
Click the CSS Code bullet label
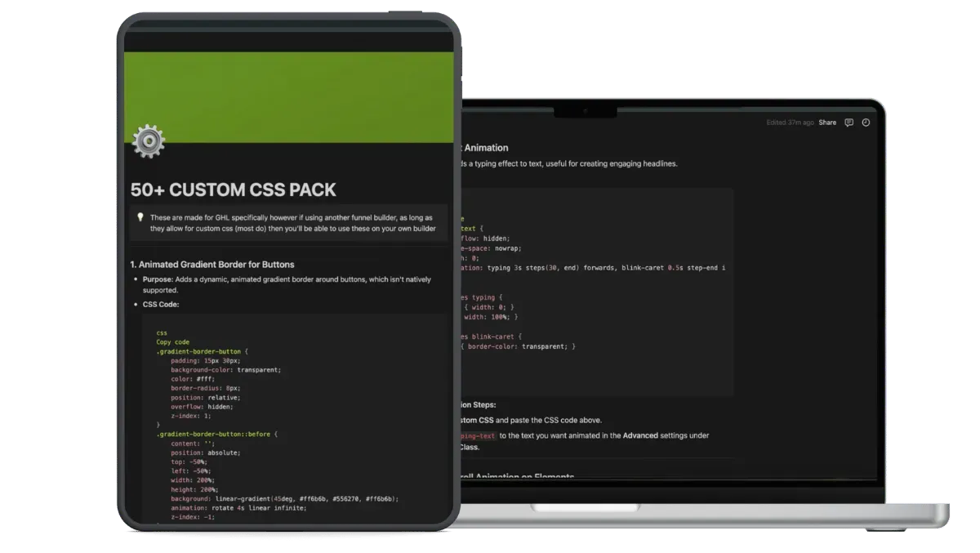coord(161,305)
